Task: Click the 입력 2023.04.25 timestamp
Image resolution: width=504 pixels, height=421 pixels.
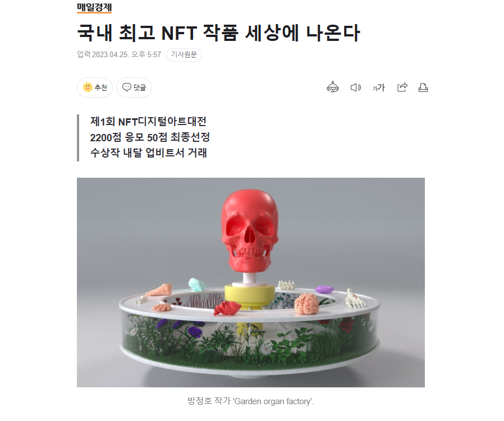Action: pos(119,54)
